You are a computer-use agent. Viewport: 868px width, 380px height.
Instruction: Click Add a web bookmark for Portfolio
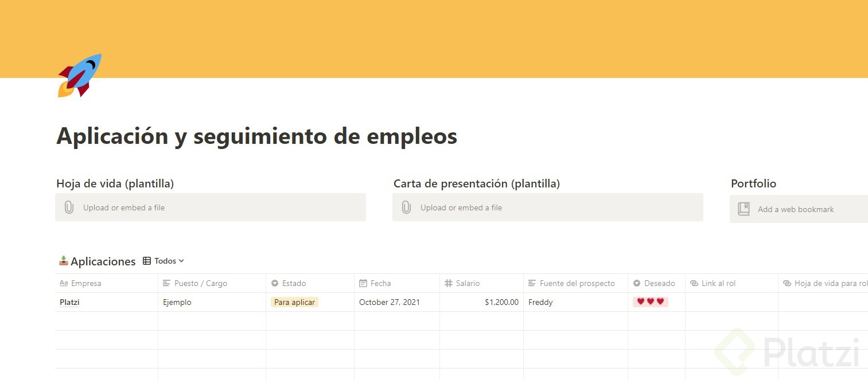796,209
